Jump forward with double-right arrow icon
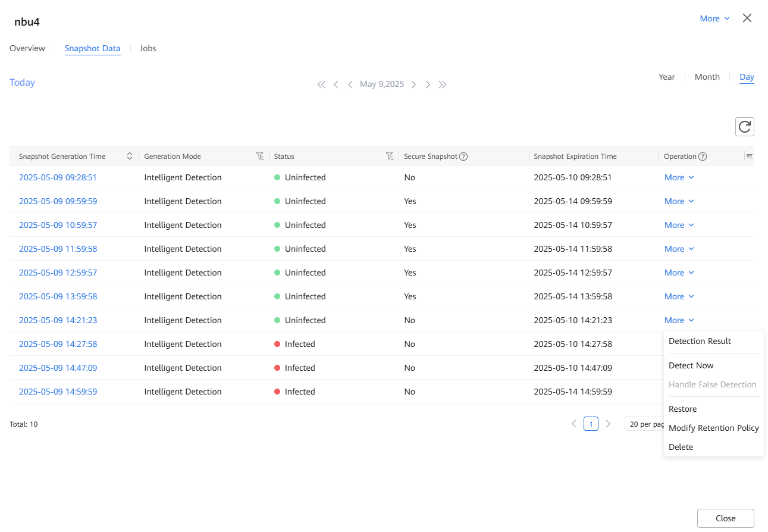 [x=443, y=85]
